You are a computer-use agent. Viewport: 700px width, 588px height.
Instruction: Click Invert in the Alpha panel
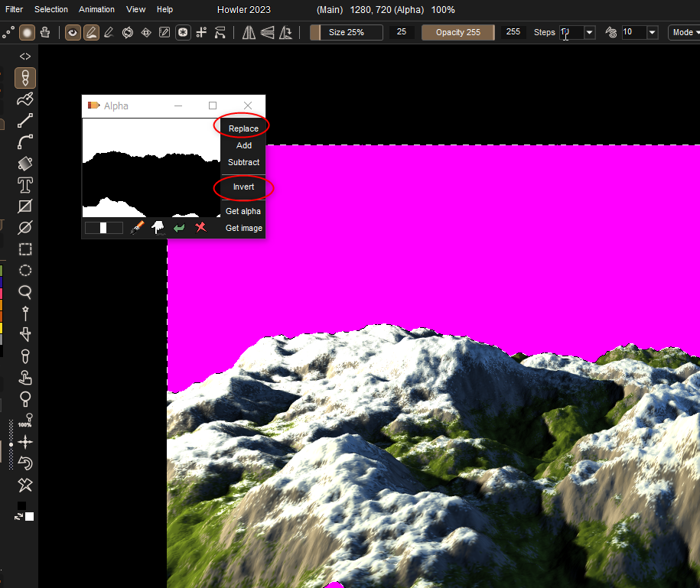coord(243,187)
